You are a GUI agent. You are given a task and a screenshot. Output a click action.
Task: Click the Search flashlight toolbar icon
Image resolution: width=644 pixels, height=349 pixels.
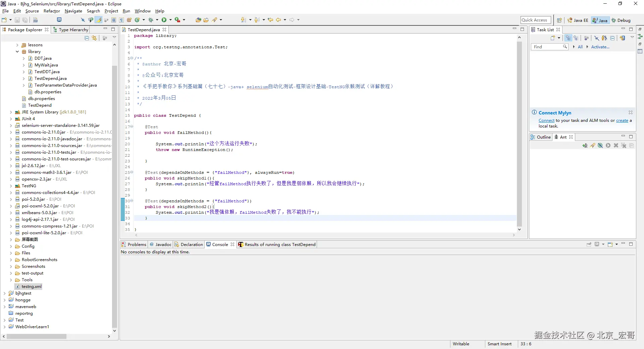(215, 20)
